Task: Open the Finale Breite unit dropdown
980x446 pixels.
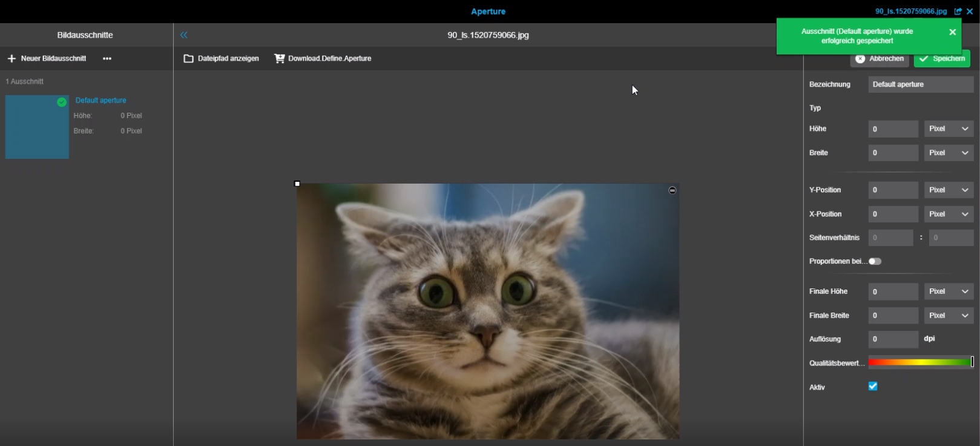Action: click(x=949, y=316)
